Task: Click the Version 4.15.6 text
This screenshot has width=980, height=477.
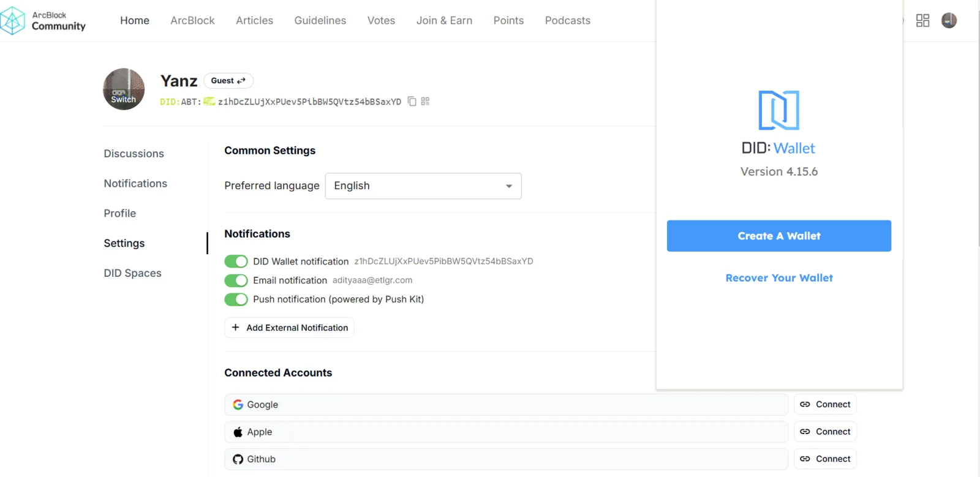Action: (779, 172)
